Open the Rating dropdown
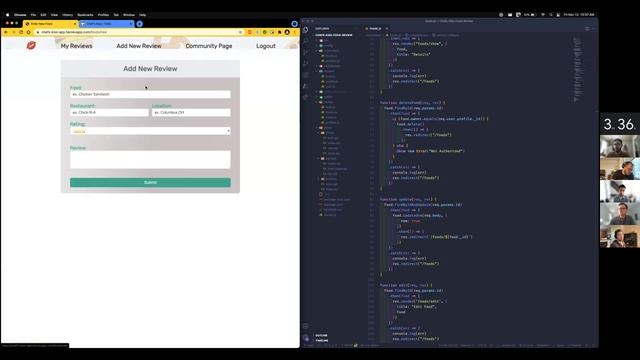 click(x=150, y=131)
